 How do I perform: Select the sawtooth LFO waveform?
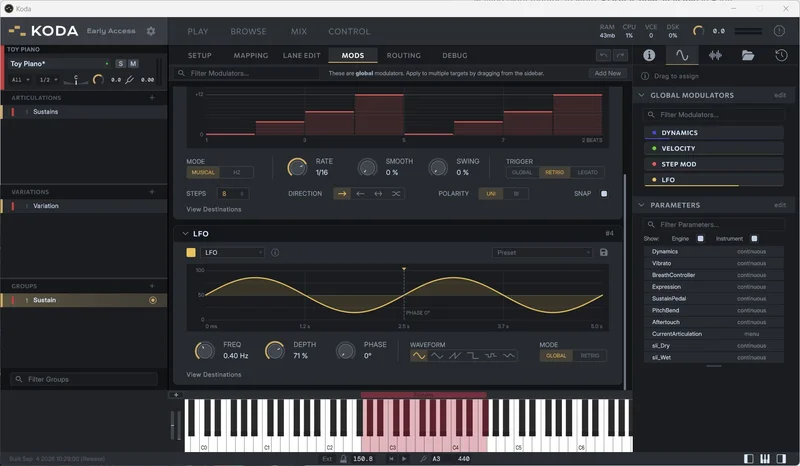pyautogui.click(x=455, y=356)
